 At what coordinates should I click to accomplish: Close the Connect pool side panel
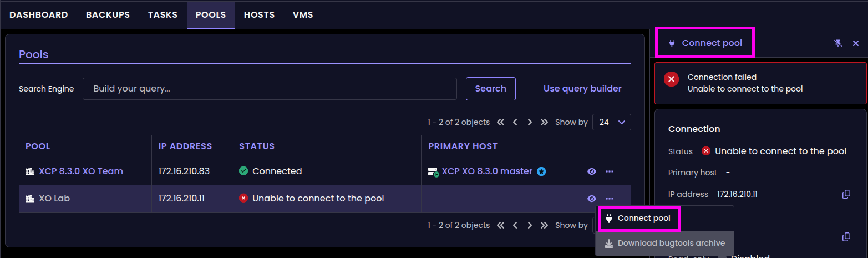856,43
